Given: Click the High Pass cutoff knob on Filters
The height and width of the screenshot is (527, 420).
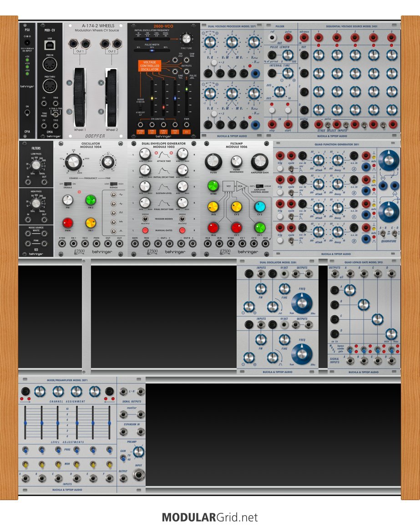Looking at the screenshot, I should tap(36, 203).
